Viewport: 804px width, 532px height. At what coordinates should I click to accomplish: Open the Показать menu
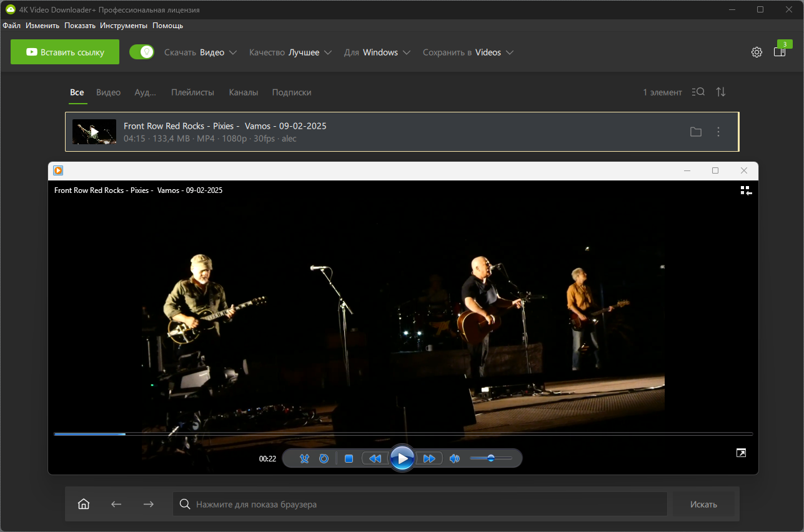click(x=80, y=26)
